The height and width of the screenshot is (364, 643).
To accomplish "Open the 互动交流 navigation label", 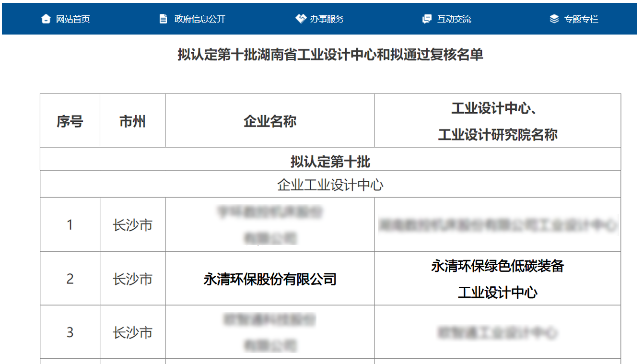I will (x=454, y=19).
